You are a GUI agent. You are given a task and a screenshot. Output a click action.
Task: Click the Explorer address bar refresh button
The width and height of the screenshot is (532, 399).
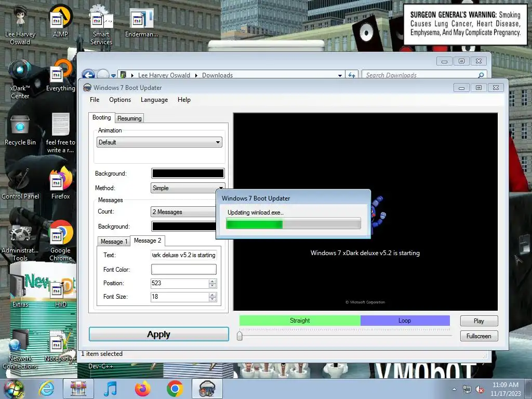tap(352, 75)
